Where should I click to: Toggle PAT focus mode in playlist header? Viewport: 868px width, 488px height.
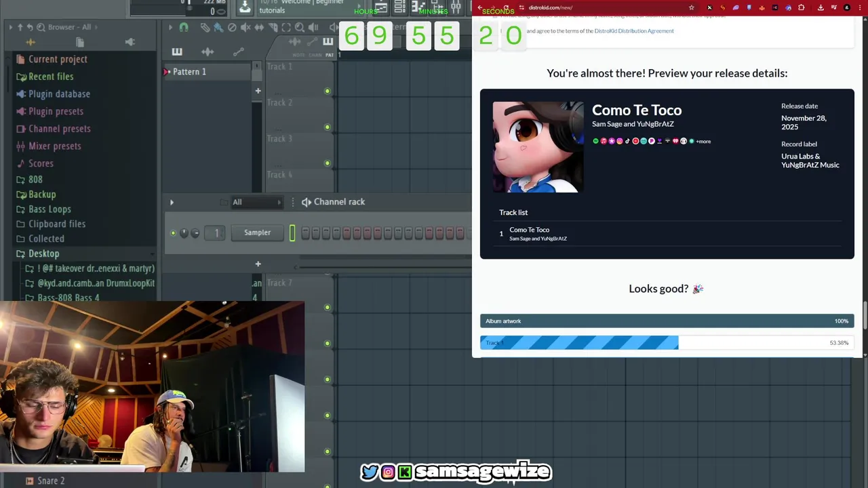pyautogui.click(x=330, y=55)
